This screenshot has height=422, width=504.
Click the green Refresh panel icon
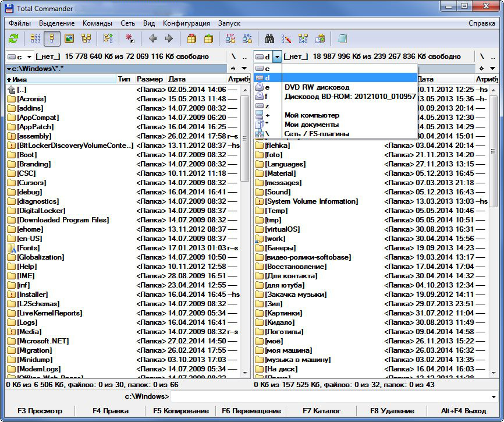(13, 39)
